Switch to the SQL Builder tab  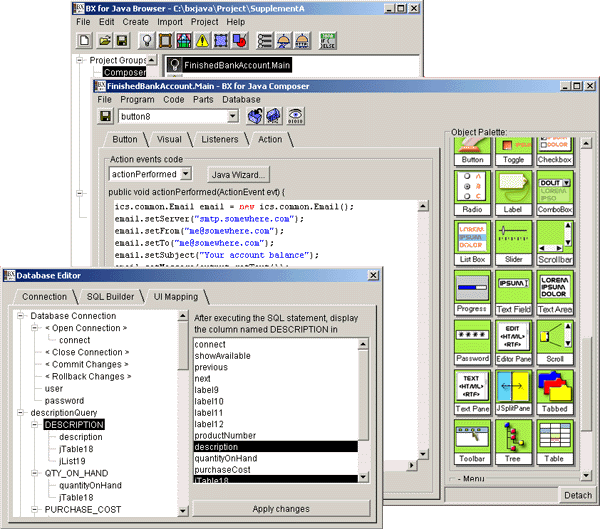[x=110, y=297]
